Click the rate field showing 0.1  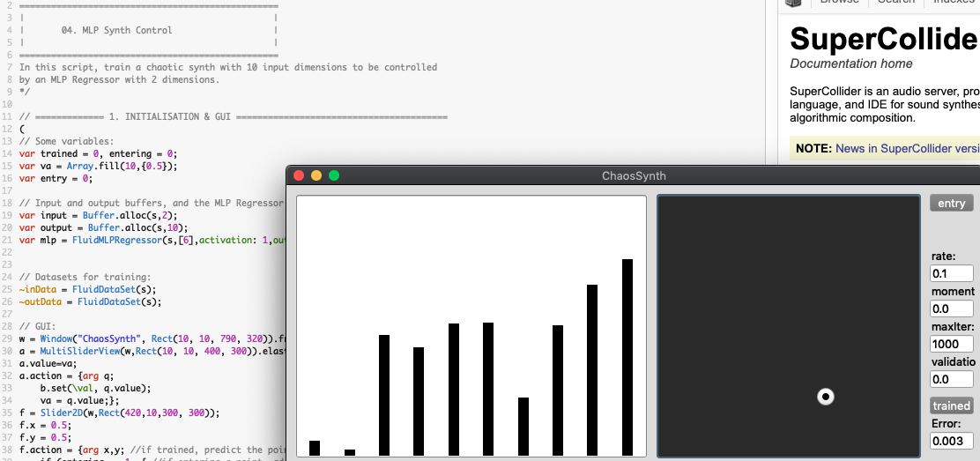(951, 274)
